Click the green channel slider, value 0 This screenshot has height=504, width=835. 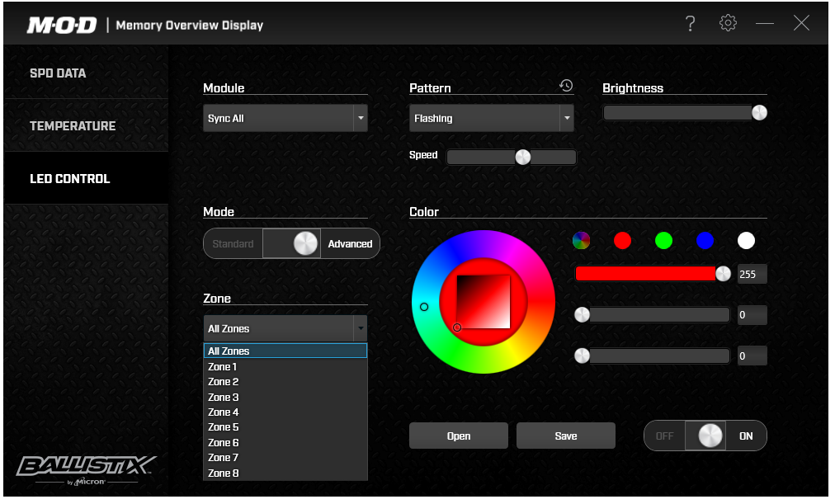click(x=653, y=315)
